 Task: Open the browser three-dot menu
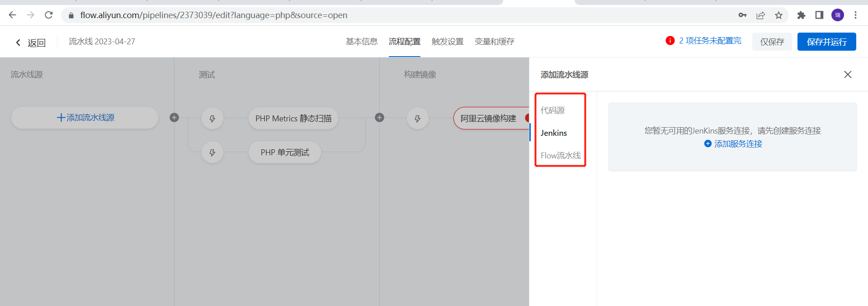coord(855,15)
